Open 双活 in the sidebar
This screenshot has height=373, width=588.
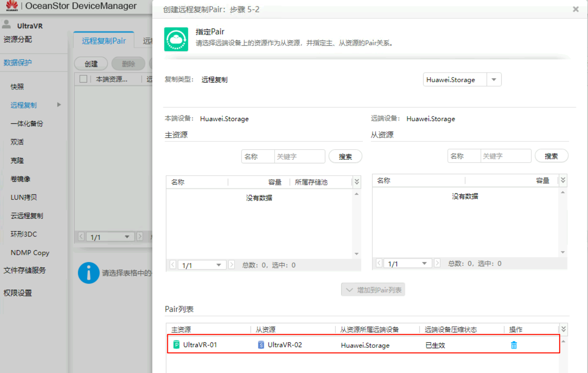pyautogui.click(x=17, y=142)
